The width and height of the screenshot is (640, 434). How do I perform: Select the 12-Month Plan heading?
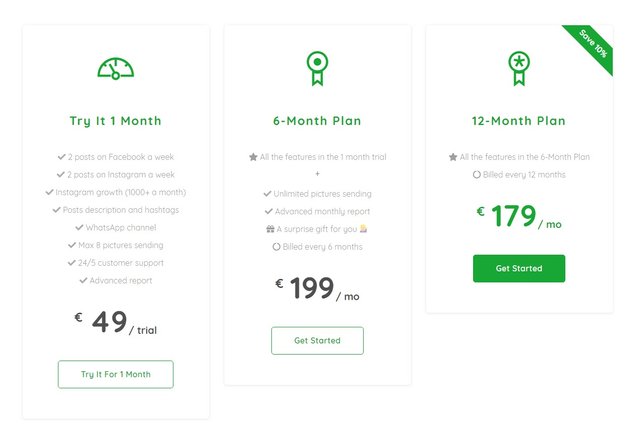(519, 121)
